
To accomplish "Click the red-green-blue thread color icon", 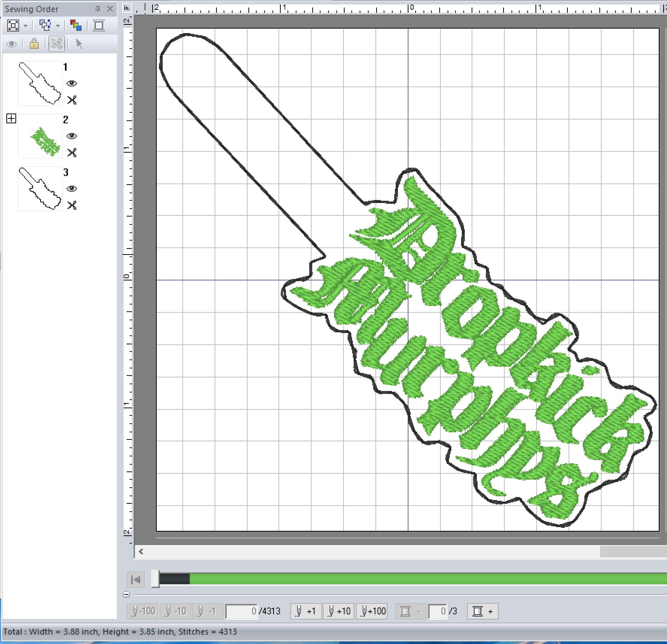I will [76, 26].
